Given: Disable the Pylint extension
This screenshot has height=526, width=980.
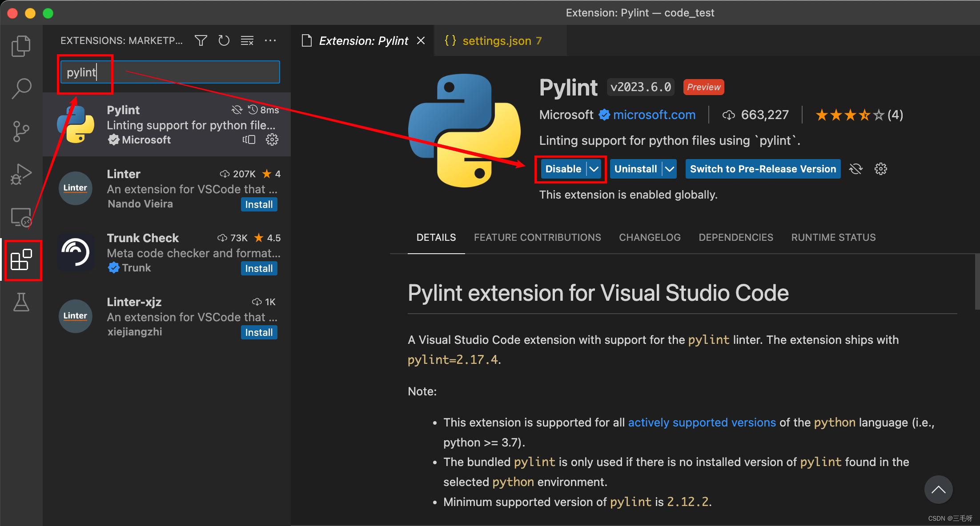Looking at the screenshot, I should point(563,169).
